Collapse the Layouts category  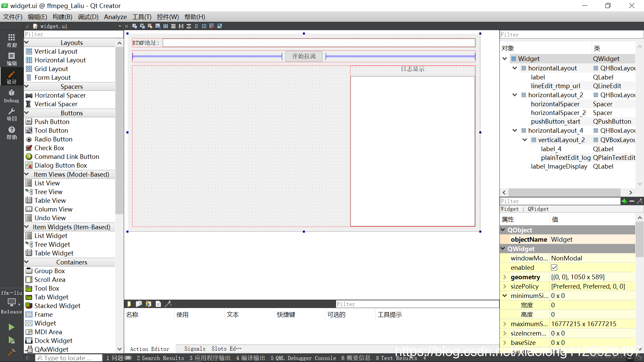coord(27,43)
